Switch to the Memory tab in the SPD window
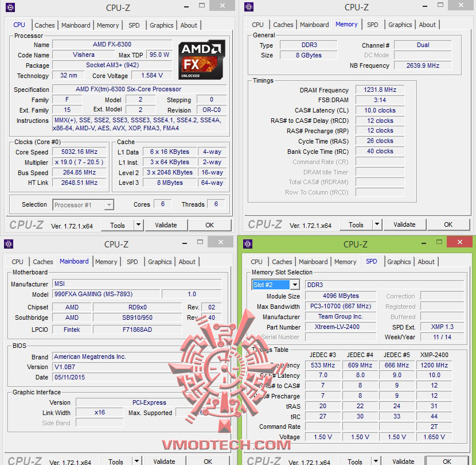Screen dimensions: 476x465 point(345,262)
